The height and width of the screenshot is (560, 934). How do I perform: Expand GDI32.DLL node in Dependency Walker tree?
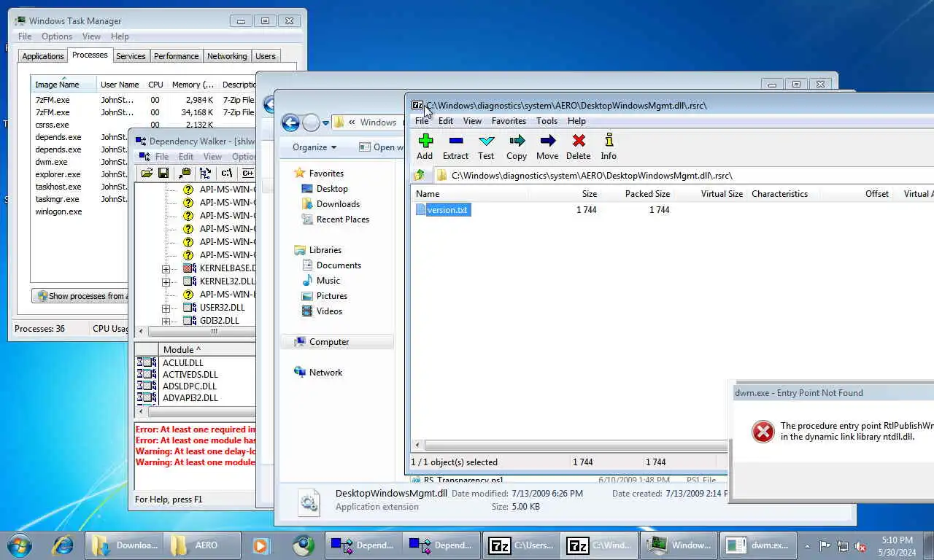click(x=166, y=322)
